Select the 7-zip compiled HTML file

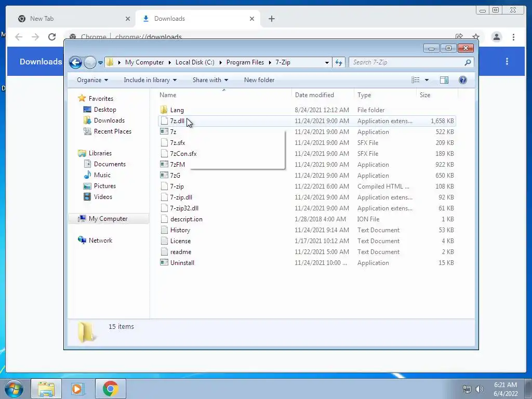pos(177,187)
